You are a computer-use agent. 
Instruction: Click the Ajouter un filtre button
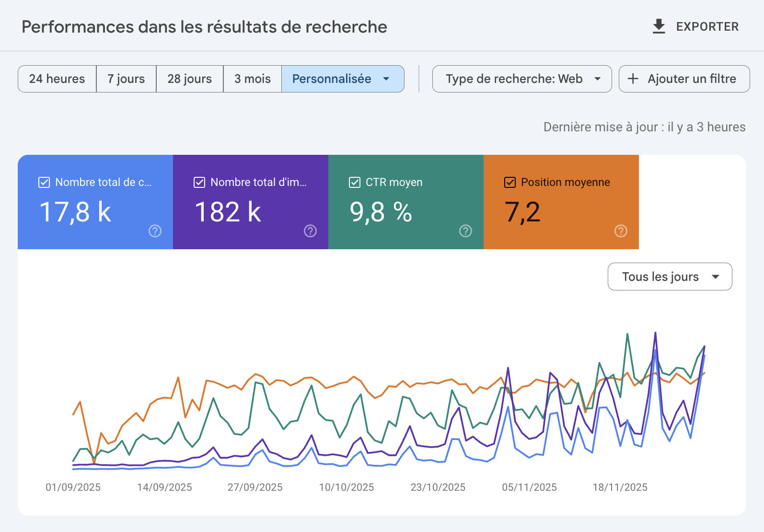point(692,79)
